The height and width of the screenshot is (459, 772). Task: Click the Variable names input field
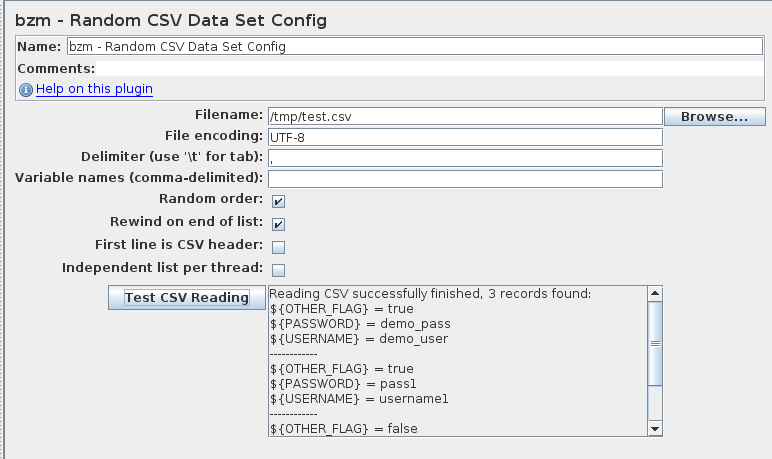465,179
